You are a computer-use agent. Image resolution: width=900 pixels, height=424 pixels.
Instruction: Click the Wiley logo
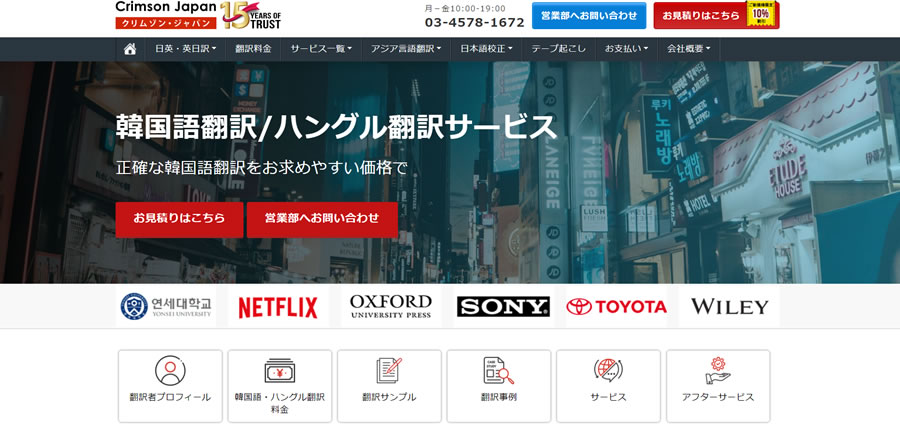[x=729, y=306]
